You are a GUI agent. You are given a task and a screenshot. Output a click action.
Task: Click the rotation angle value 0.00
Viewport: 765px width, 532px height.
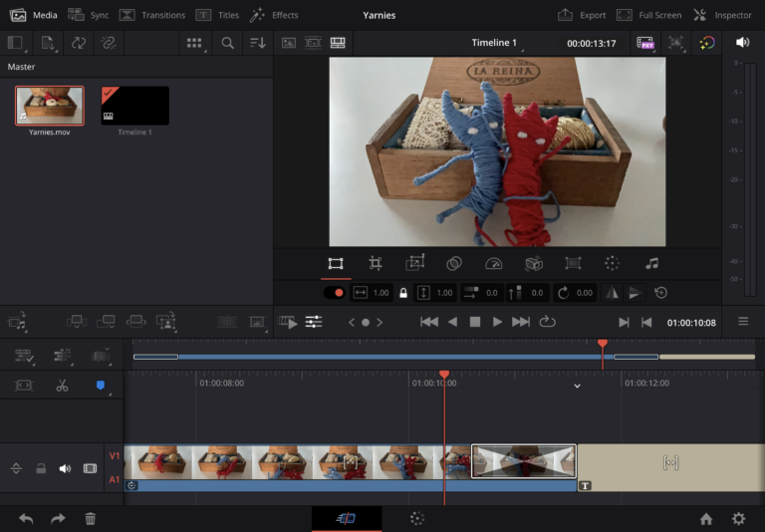coord(584,293)
